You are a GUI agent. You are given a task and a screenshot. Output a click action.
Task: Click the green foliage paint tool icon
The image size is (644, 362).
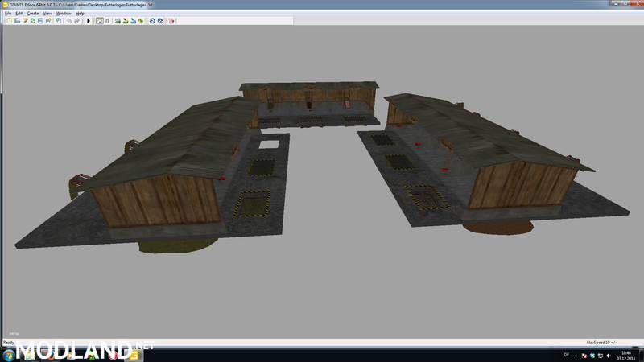(140, 21)
